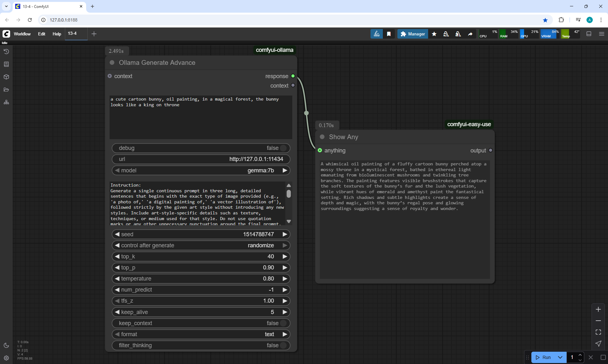Expand the Run button dropdown arrow
This screenshot has width=608, height=364.
click(560, 357)
